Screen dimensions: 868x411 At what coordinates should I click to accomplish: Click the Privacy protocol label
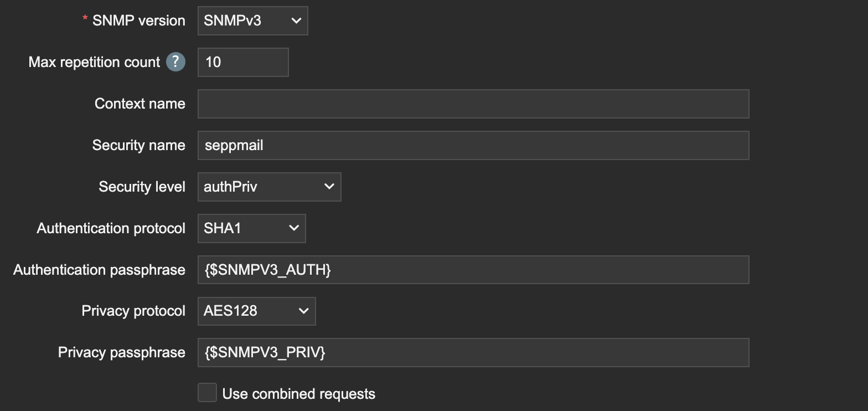coord(133,311)
